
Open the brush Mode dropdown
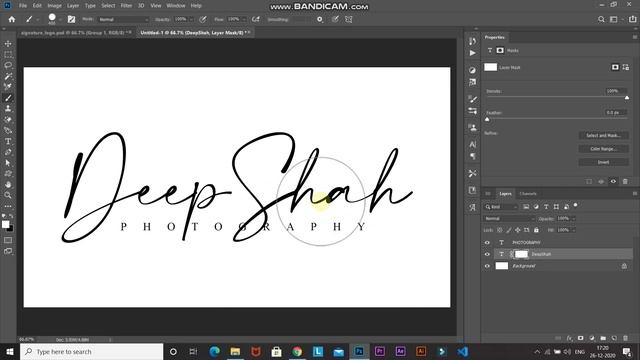pos(124,19)
